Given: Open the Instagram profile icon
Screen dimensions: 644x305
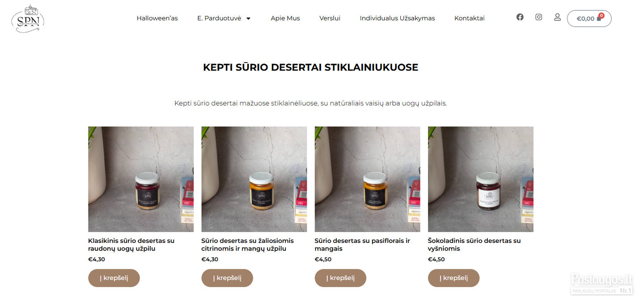Looking at the screenshot, I should click(539, 17).
